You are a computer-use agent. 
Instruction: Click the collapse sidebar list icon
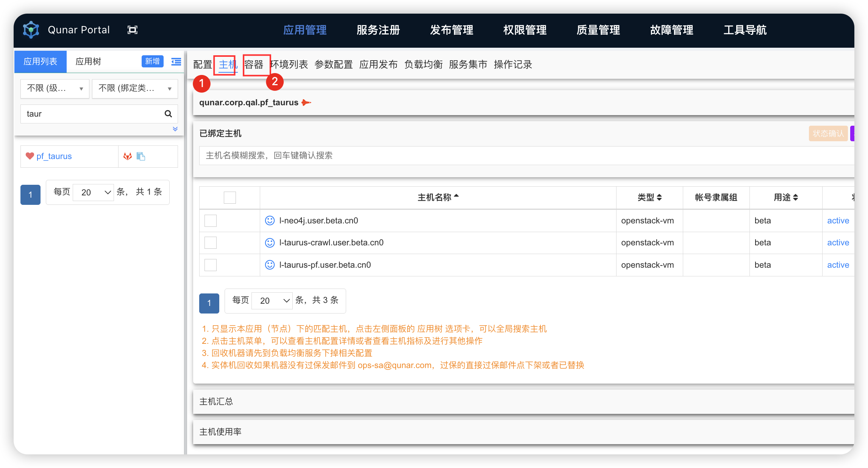(x=176, y=61)
